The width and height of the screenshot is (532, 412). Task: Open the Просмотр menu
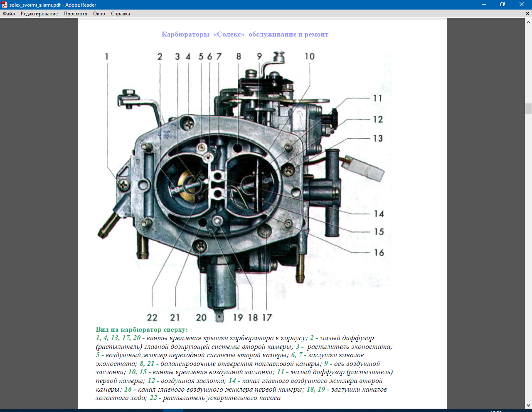click(75, 14)
